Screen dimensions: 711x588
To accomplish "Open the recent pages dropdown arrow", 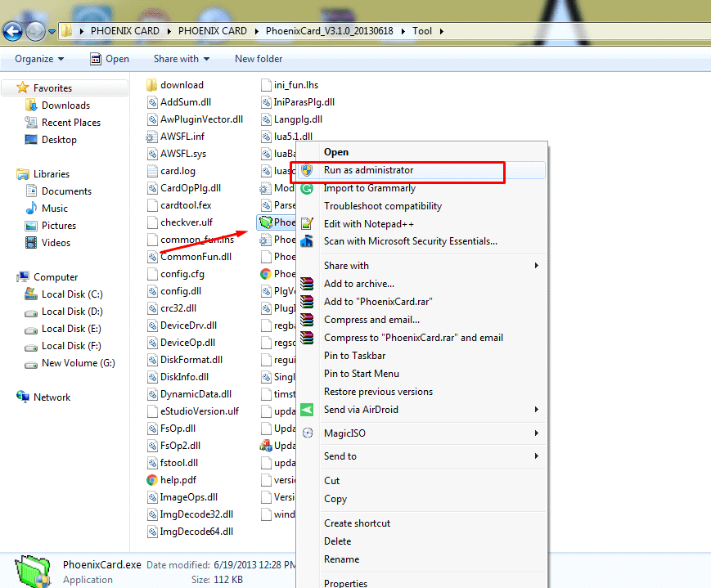I will [x=52, y=32].
